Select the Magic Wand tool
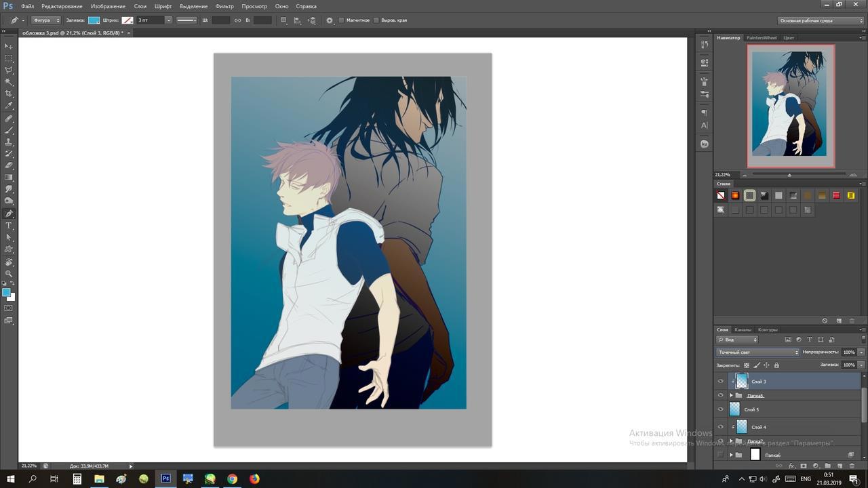868x488 pixels. point(9,82)
